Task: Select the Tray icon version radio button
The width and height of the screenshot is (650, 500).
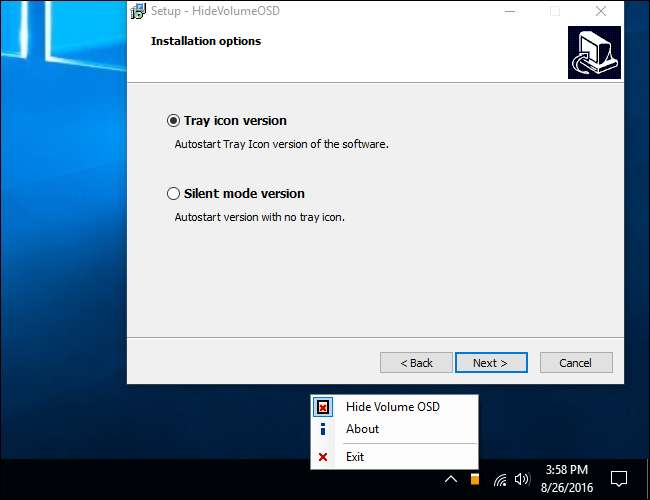Action: (x=173, y=121)
